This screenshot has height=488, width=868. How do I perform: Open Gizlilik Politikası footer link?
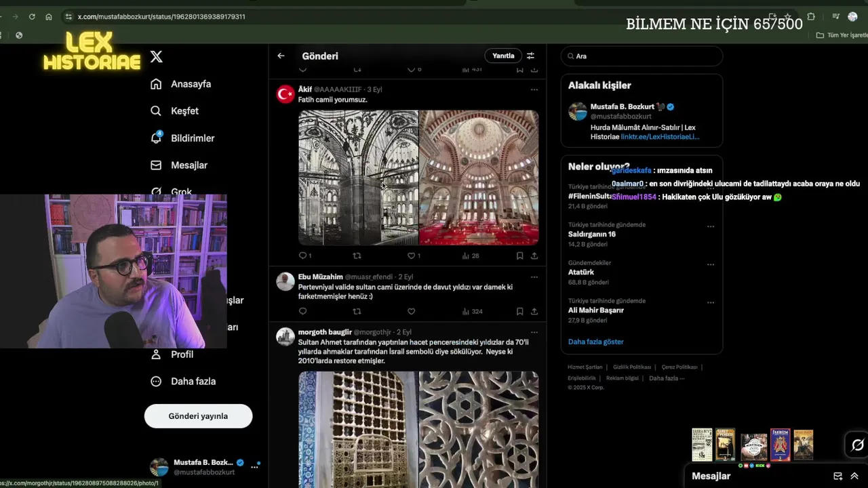[631, 367]
